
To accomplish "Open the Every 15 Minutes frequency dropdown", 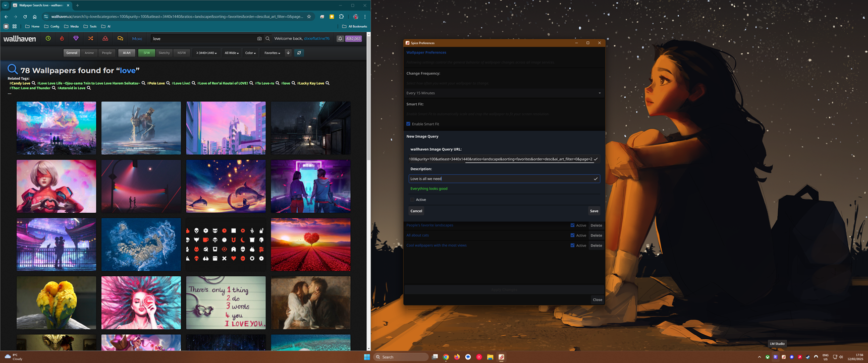I will tap(504, 93).
